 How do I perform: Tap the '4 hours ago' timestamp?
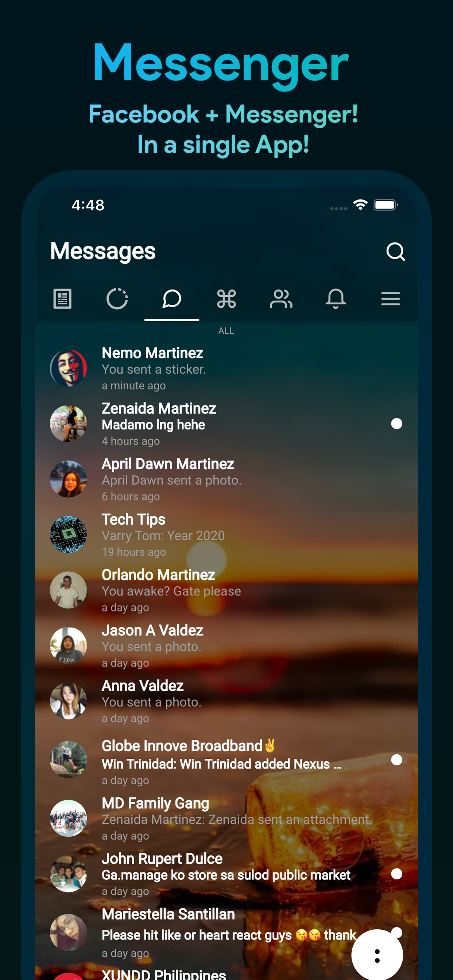131,441
